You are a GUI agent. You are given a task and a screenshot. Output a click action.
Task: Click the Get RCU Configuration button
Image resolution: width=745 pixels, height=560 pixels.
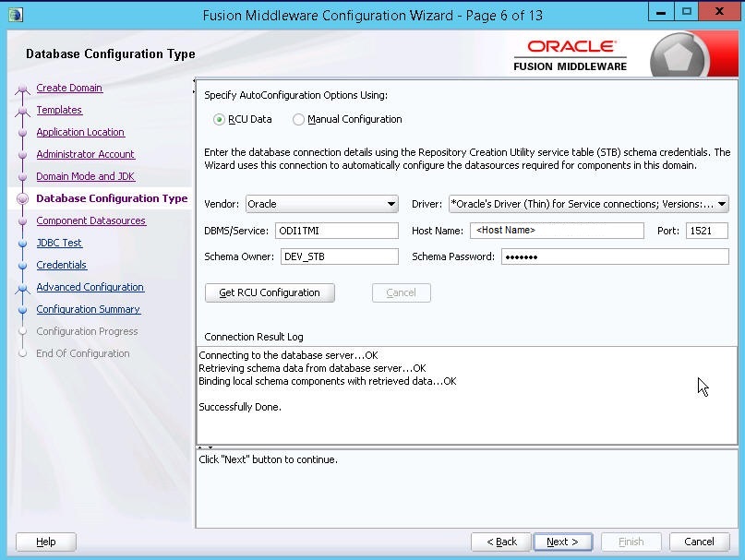(x=269, y=292)
